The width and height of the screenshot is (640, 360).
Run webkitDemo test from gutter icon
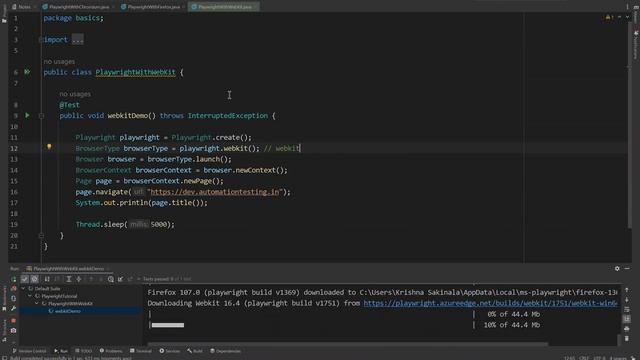[27, 116]
